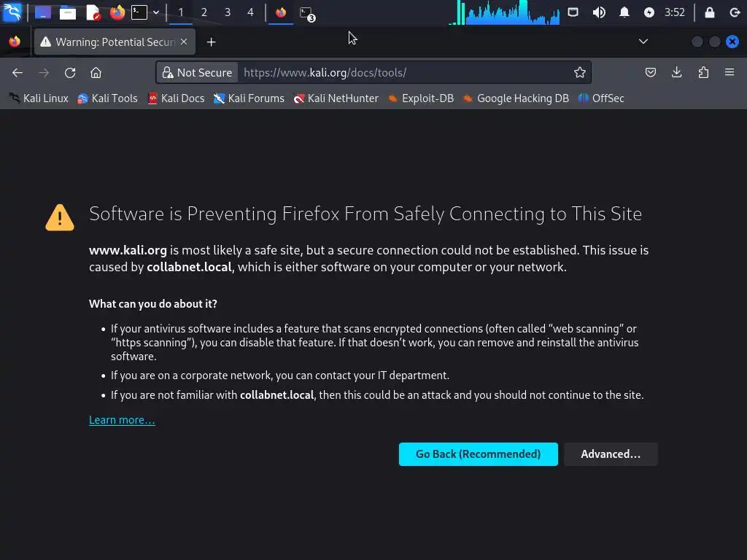Switch to workspace 4
The image size is (747, 560).
[x=251, y=12]
